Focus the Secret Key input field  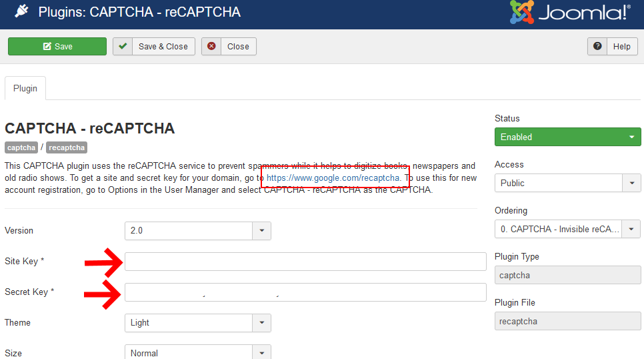(305, 292)
